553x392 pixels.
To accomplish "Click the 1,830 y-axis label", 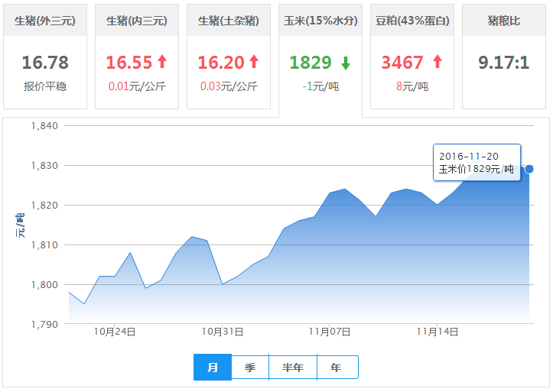I will [x=44, y=166].
